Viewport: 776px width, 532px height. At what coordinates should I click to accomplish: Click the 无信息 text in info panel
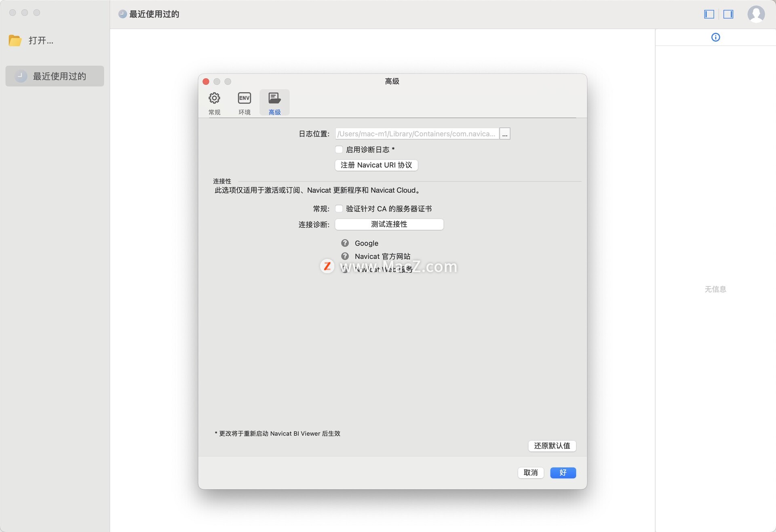pyautogui.click(x=715, y=289)
